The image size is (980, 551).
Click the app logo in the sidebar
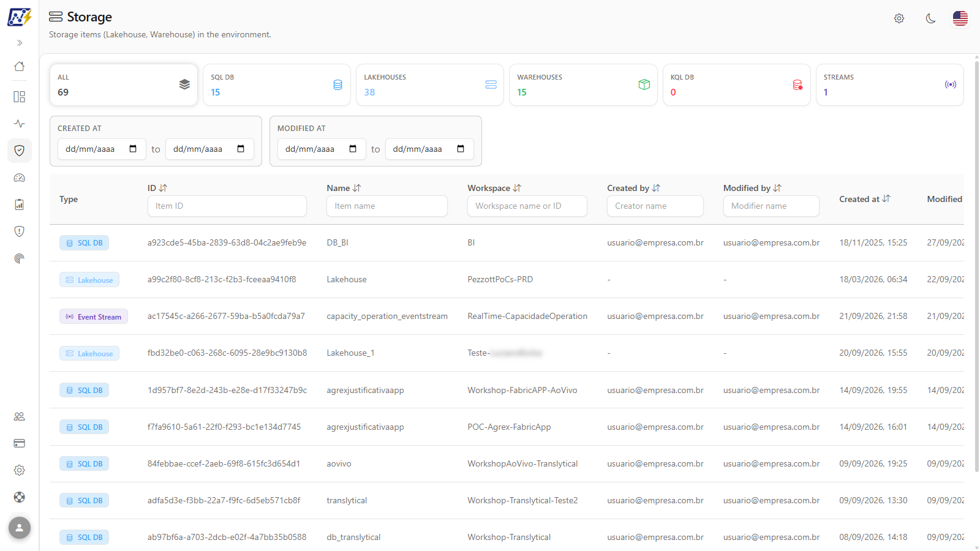(19, 17)
